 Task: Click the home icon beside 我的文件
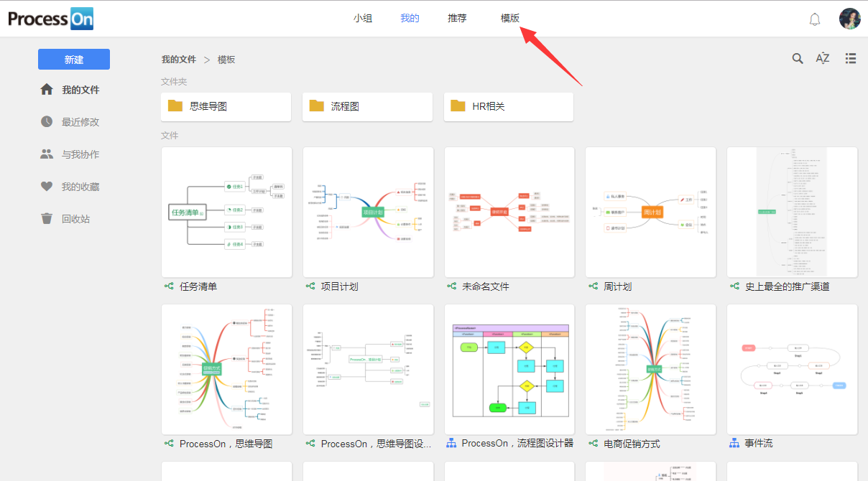[47, 90]
